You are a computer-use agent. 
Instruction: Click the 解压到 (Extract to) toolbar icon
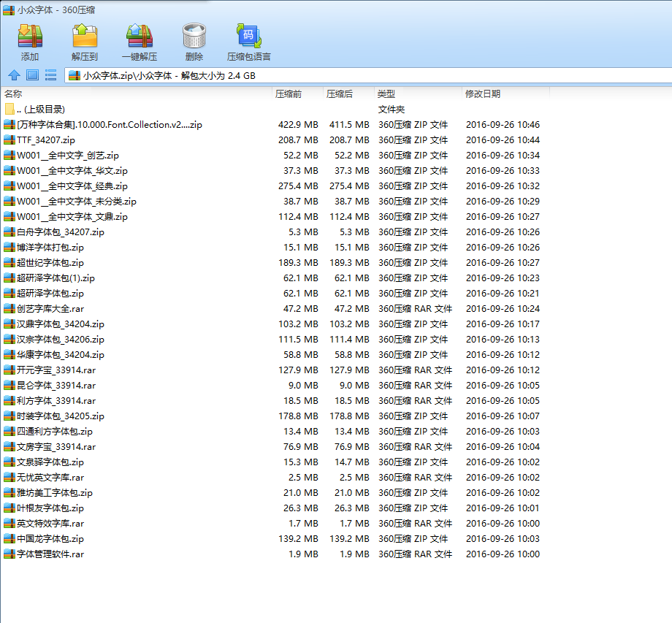(x=85, y=36)
